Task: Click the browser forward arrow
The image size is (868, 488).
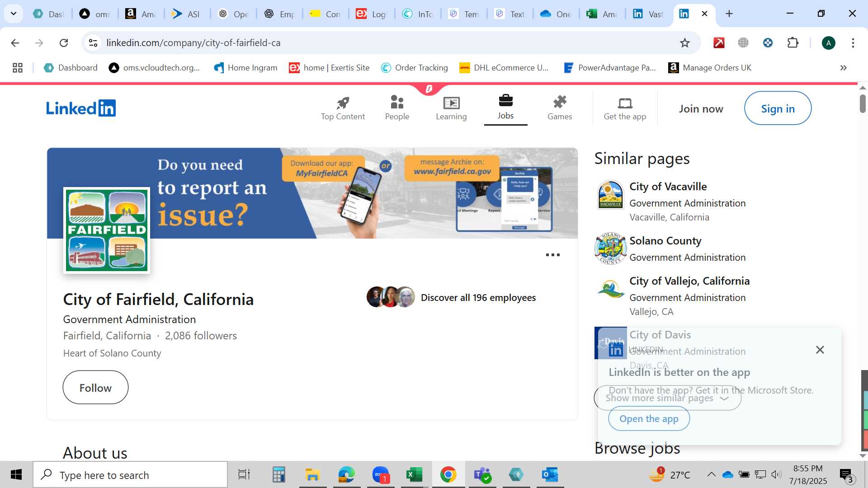Action: pos(39,43)
